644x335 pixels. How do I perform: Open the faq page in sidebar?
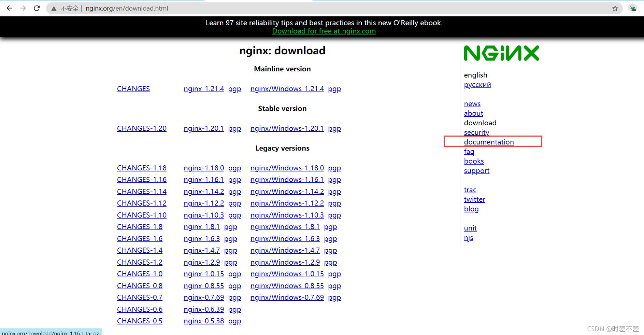pos(469,152)
